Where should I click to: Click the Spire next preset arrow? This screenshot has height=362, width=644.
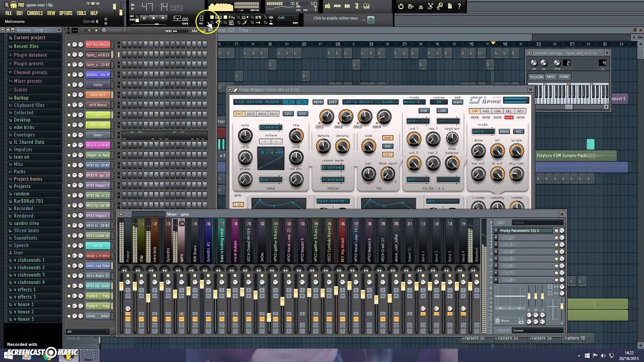point(302,102)
